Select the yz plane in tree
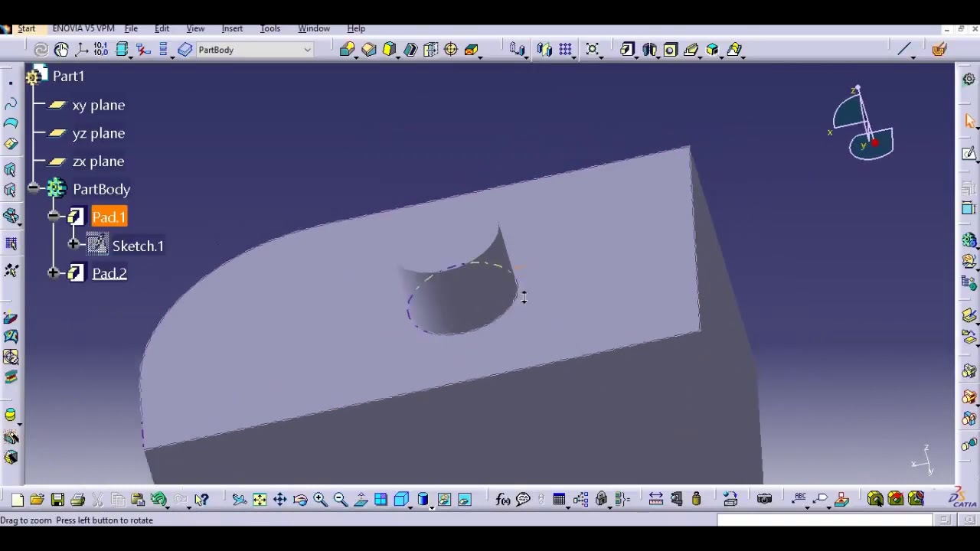 98,133
